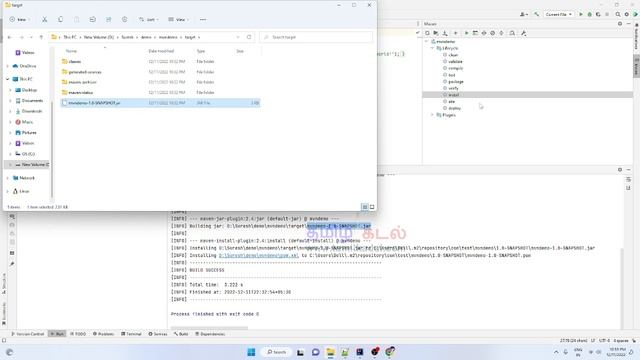Viewport: 640px width, 360px height.
Task: Open the Build tool tab
Action: 181,334
